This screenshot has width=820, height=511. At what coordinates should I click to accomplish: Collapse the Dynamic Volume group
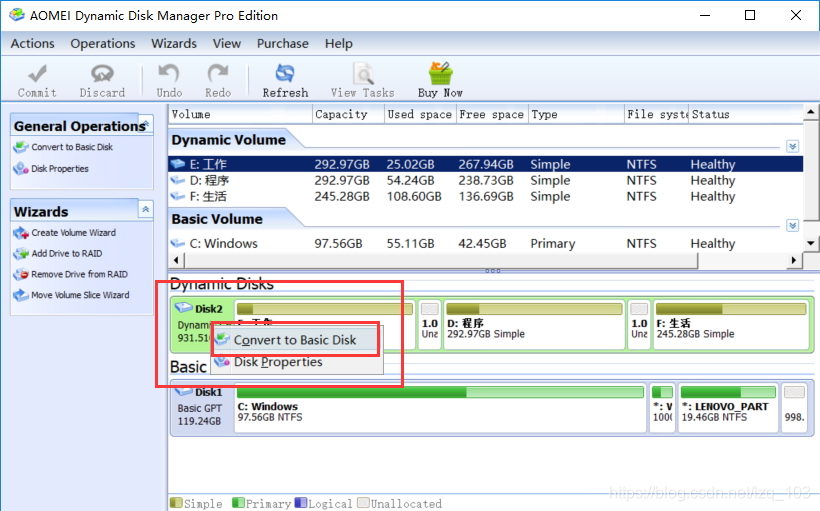(793, 146)
